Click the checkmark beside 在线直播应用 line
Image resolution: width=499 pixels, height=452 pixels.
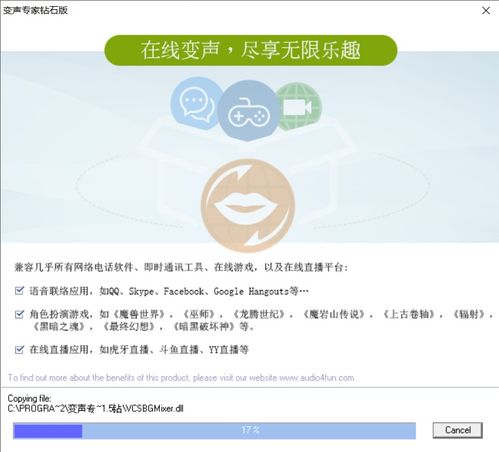point(19,350)
